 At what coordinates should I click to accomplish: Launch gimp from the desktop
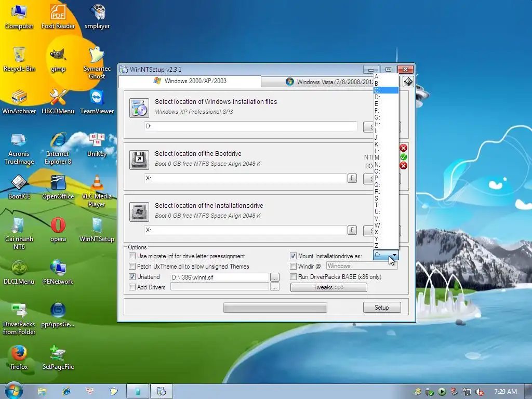[x=58, y=59]
